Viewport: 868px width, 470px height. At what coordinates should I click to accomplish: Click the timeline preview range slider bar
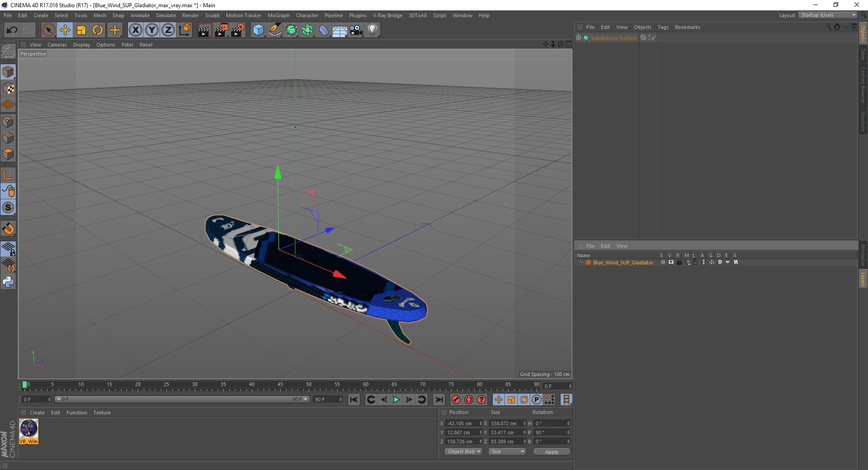pos(182,399)
